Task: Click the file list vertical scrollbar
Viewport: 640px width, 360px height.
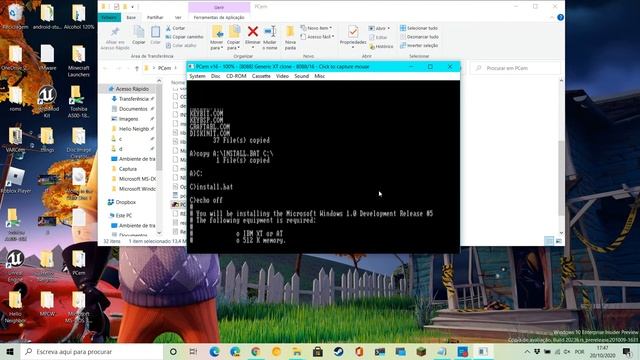Action: pos(562,178)
